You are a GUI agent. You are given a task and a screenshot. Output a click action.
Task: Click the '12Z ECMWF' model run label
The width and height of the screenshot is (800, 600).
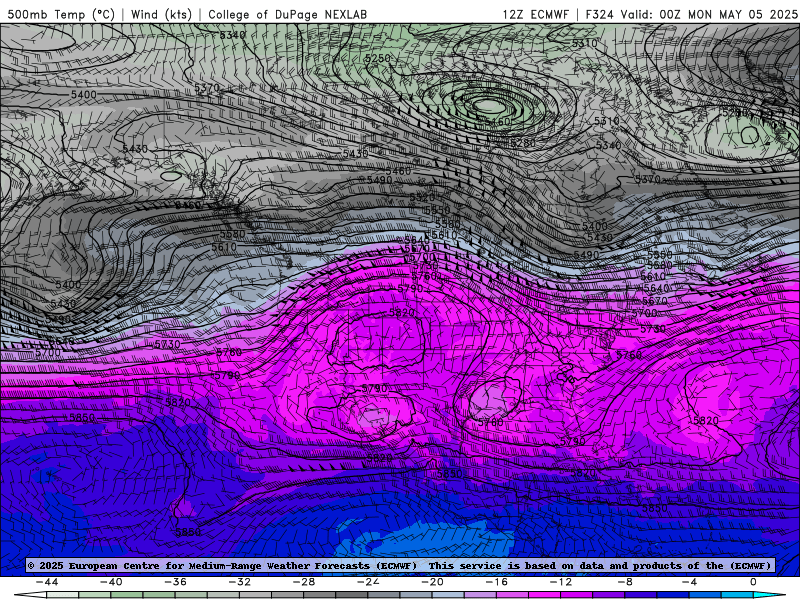[535, 14]
